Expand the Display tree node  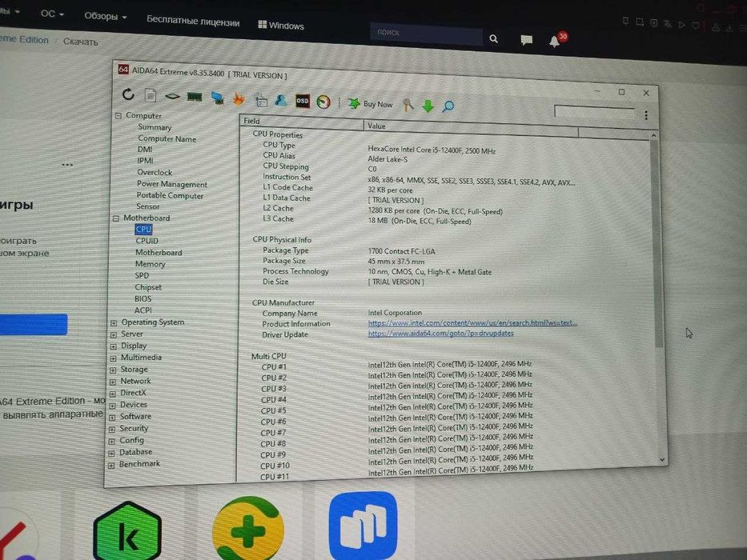pyautogui.click(x=114, y=346)
